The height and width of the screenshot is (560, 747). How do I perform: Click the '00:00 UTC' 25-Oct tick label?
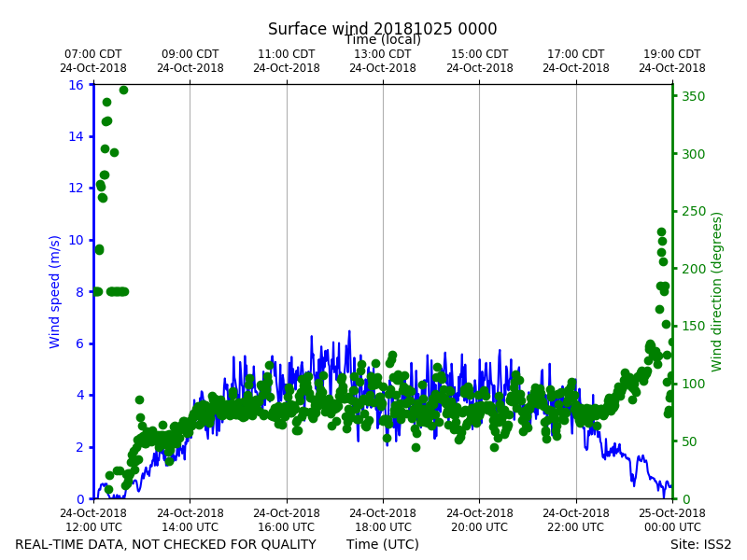[x=672, y=527]
